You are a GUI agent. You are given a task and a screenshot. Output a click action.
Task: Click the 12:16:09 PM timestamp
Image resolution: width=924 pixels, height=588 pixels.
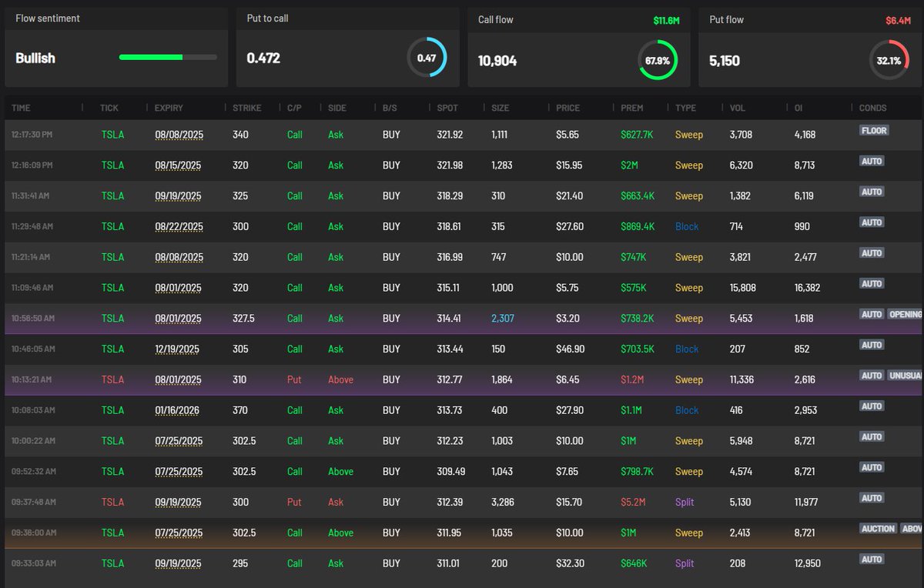[32, 165]
